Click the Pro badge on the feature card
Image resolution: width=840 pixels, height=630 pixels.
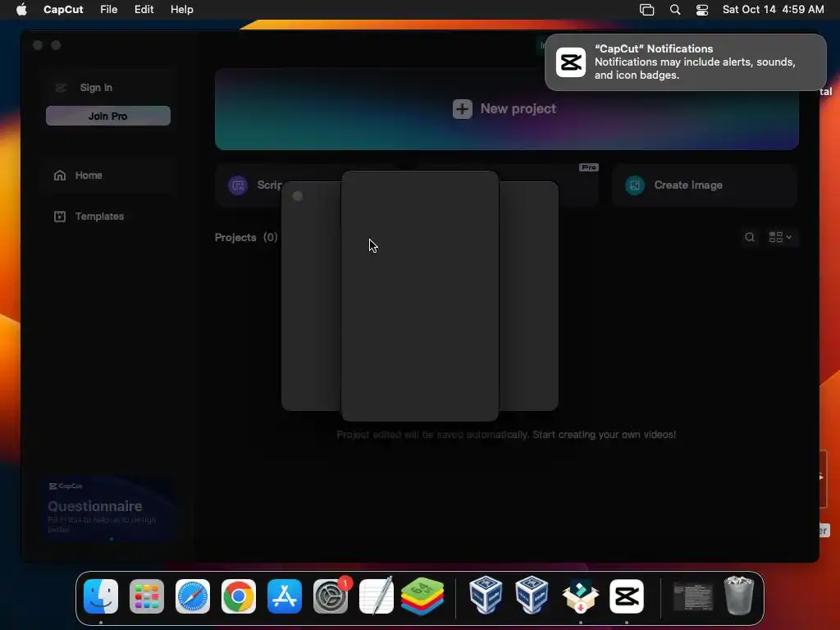tap(589, 167)
